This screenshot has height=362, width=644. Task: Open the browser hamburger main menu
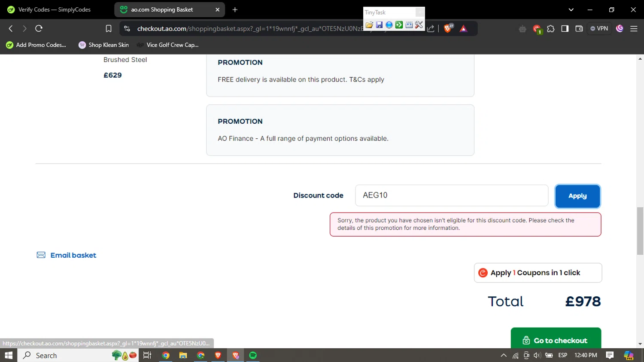click(634, 28)
